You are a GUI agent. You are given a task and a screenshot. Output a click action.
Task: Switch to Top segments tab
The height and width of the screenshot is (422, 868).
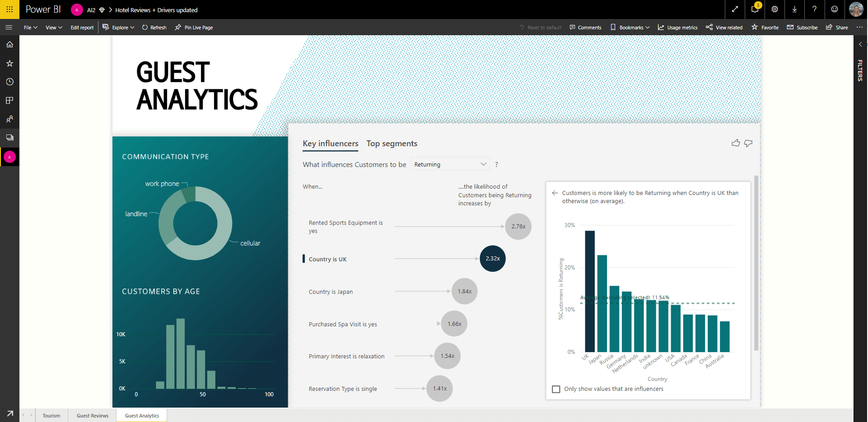392,144
